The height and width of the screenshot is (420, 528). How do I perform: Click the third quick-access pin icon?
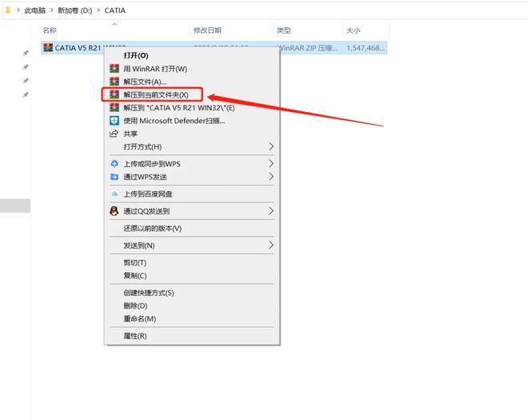(x=26, y=81)
